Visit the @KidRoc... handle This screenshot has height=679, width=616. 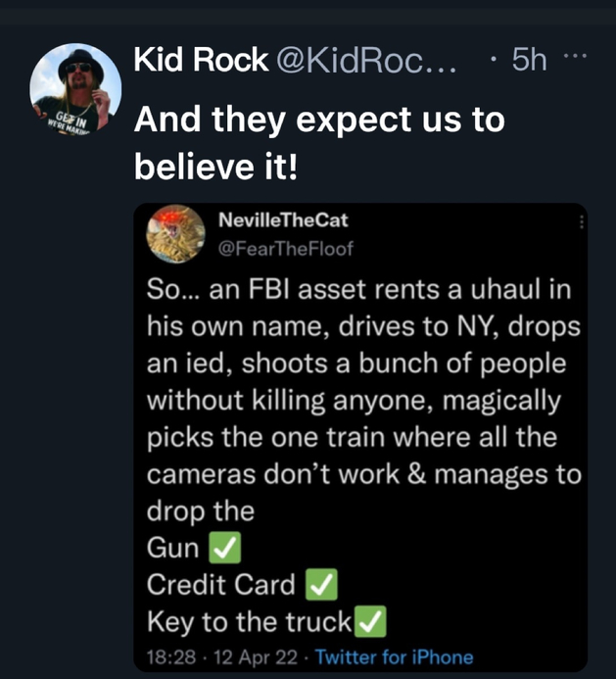(x=366, y=60)
